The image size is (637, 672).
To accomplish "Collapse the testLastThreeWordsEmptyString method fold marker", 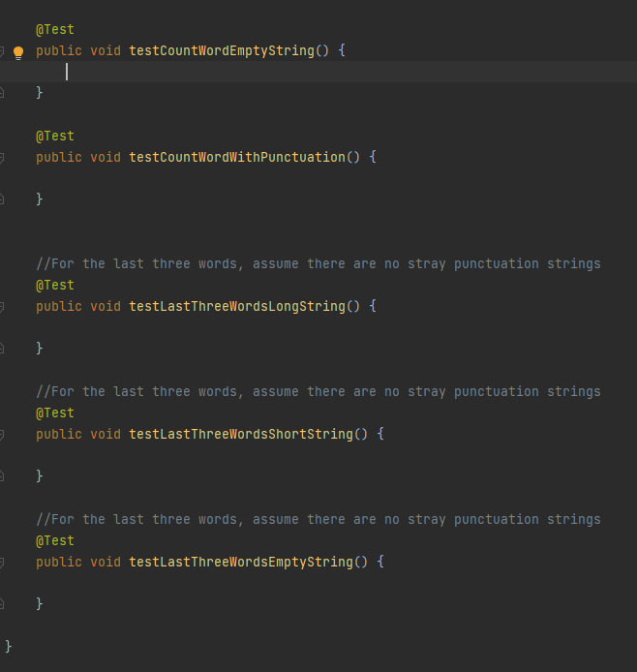I will 2,563.
